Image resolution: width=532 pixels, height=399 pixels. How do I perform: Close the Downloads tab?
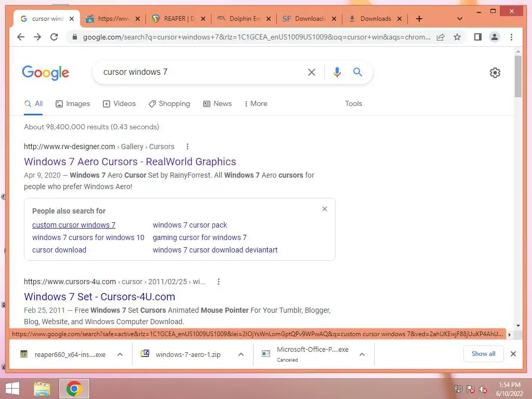(x=400, y=19)
